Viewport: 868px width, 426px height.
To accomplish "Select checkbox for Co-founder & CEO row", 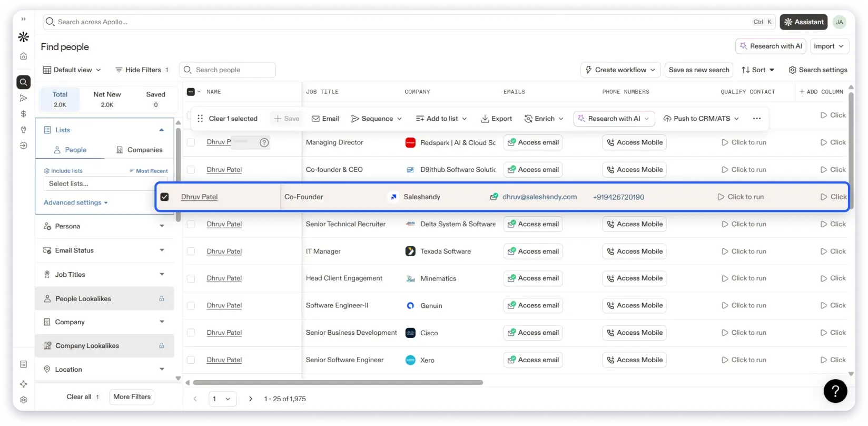I will pos(191,170).
